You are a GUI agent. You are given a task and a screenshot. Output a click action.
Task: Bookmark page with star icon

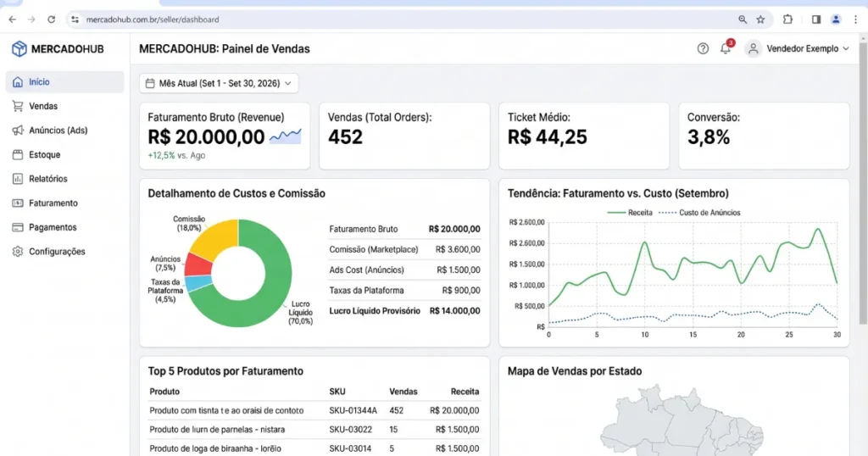760,19
